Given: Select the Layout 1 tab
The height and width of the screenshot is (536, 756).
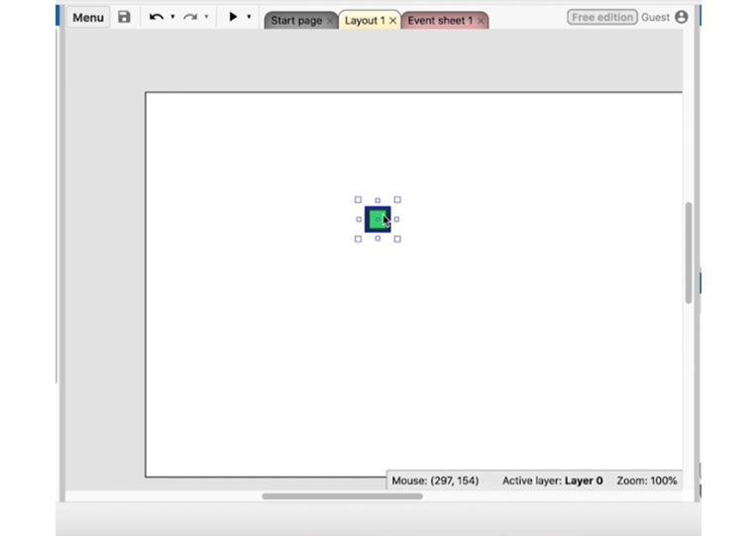Looking at the screenshot, I should point(365,21).
